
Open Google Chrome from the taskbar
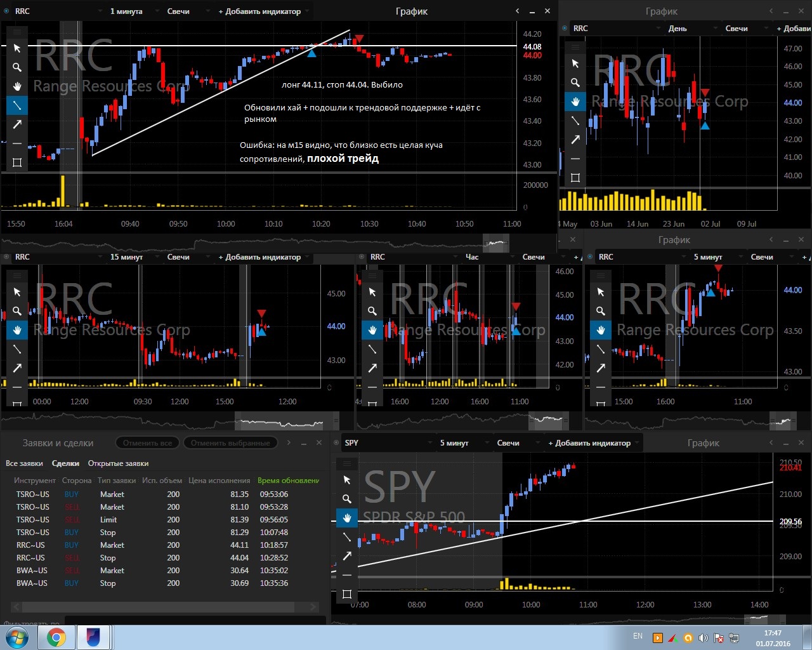56,637
